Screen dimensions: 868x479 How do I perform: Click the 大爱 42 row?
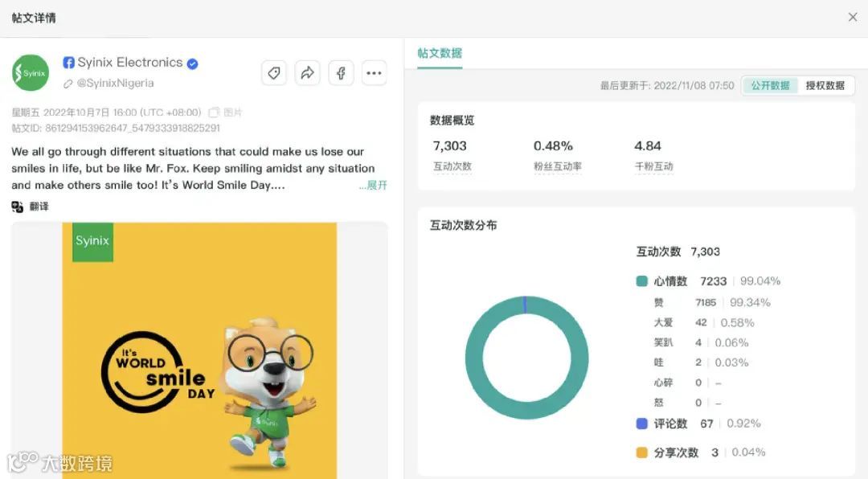[704, 323]
